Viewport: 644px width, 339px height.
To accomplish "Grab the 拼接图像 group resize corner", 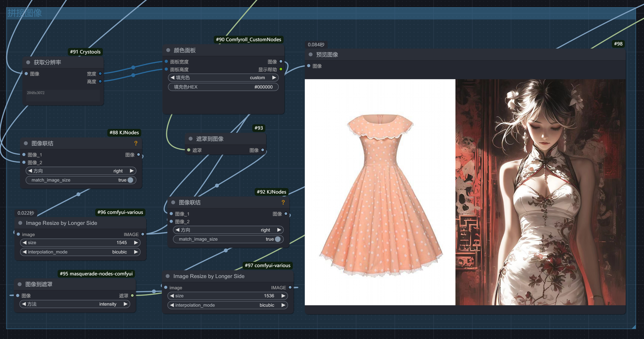I will (x=634, y=327).
